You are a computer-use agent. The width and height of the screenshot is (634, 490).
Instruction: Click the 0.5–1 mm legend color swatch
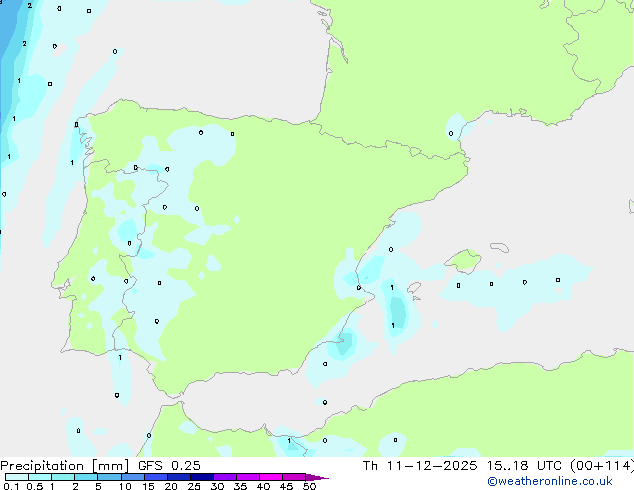click(x=40, y=477)
